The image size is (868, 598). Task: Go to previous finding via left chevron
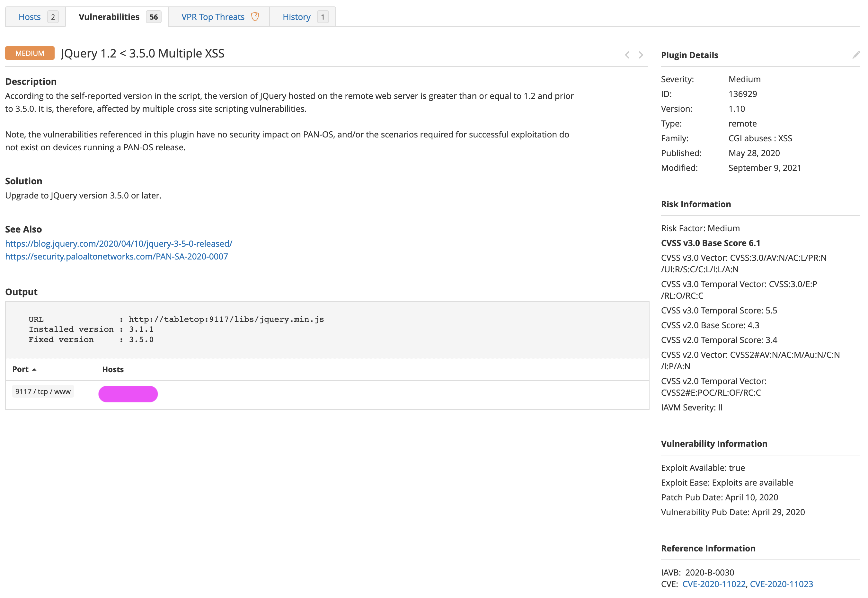(x=627, y=55)
